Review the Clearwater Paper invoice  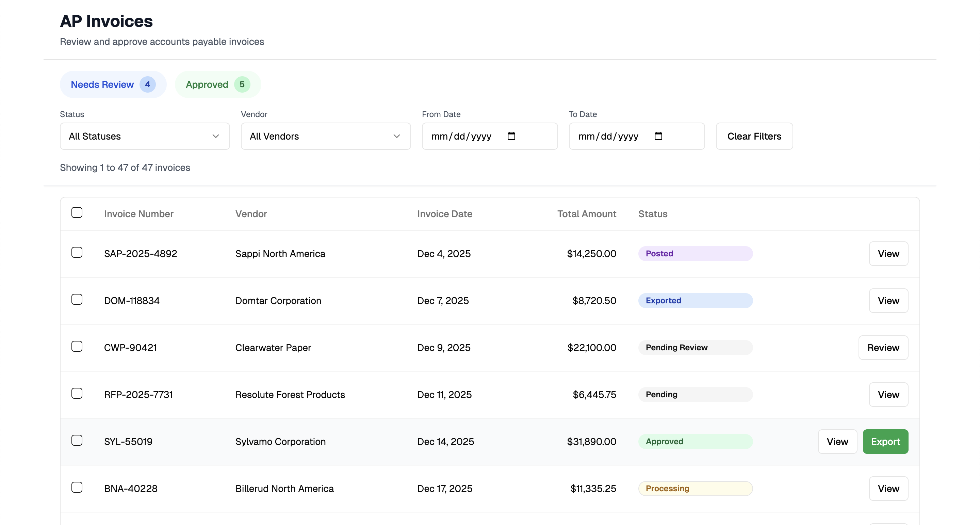coord(883,347)
